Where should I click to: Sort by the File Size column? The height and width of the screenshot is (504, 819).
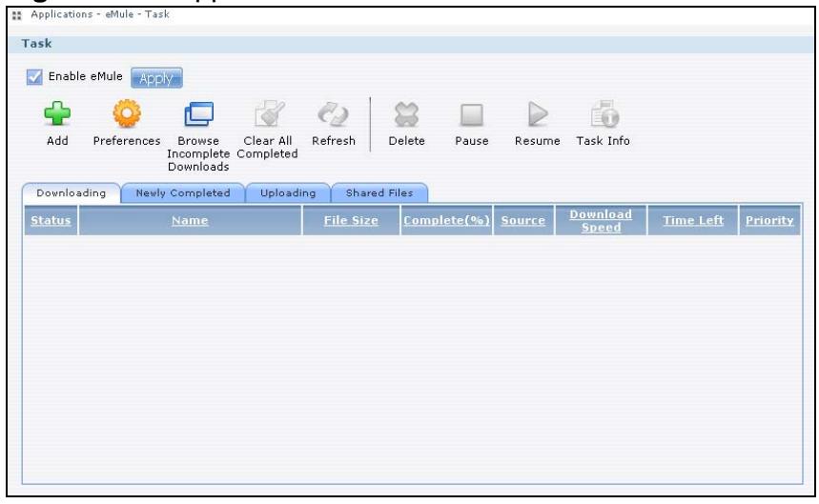[x=351, y=221]
